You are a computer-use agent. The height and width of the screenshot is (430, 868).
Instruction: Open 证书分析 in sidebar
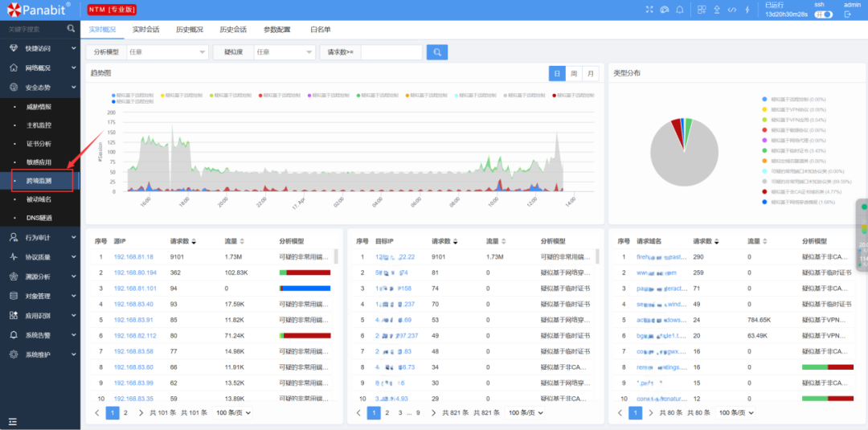coord(39,144)
